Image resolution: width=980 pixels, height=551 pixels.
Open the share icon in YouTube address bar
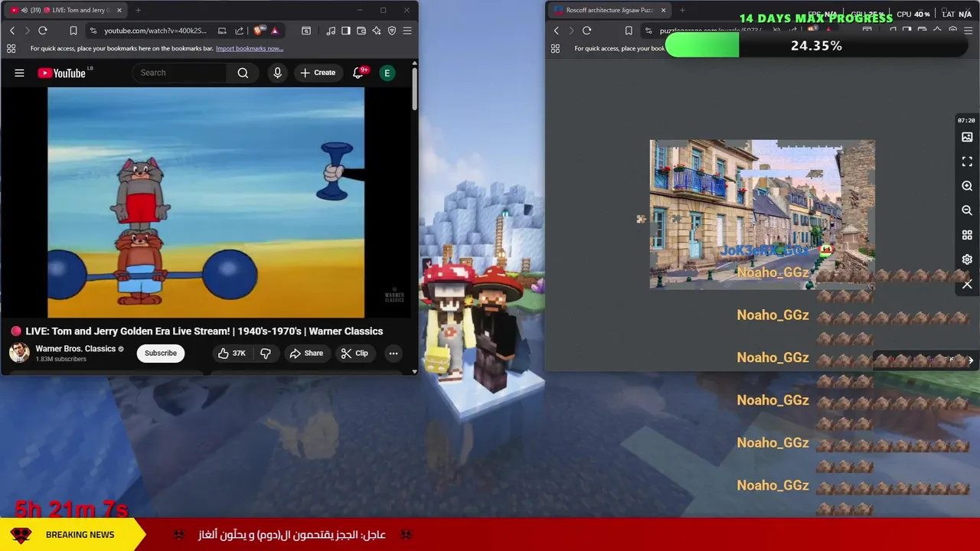[239, 31]
